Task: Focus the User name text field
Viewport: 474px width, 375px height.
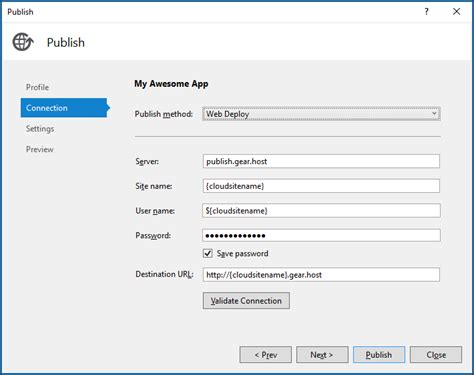Action: click(321, 211)
